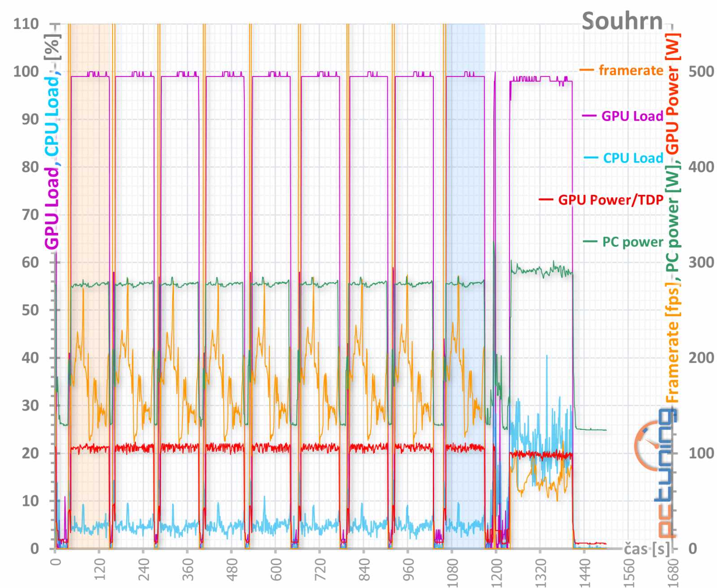Click the left axis value '110'
Viewport: 717px width, 588px height.
26,24
